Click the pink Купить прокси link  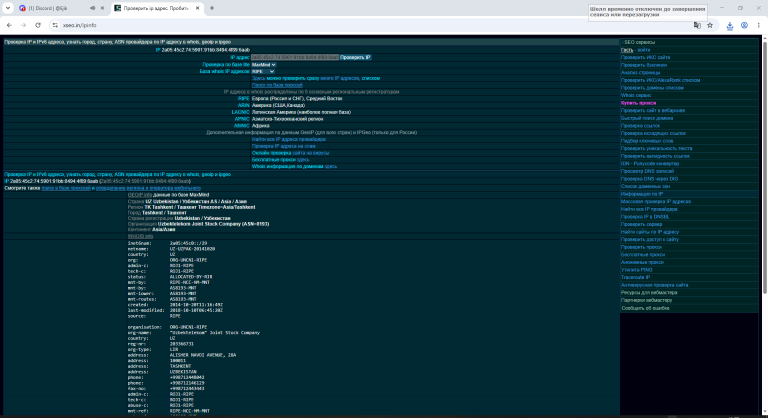point(638,103)
